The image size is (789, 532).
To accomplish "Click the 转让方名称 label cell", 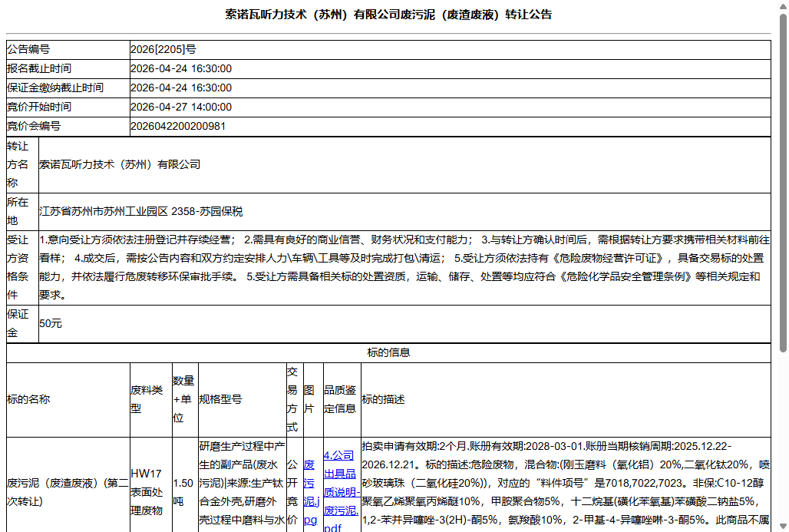I will 23,164.
